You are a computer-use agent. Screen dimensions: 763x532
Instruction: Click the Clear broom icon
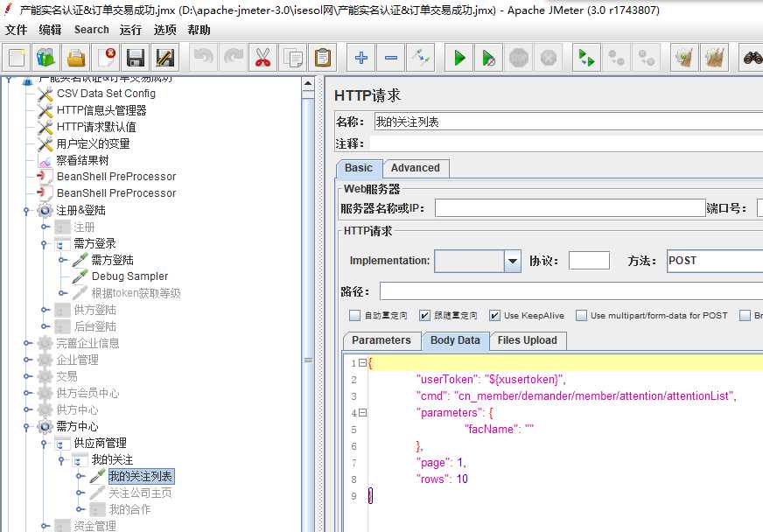(x=684, y=58)
